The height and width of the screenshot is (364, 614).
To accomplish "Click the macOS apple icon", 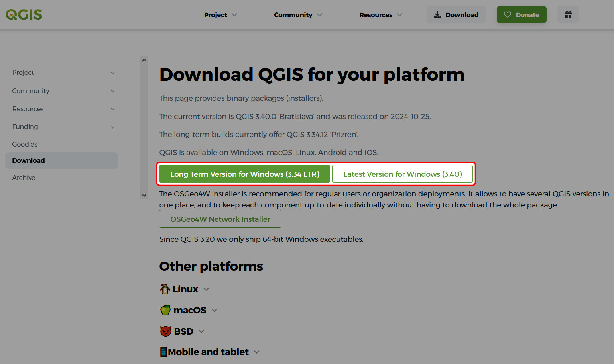I will point(165,310).
